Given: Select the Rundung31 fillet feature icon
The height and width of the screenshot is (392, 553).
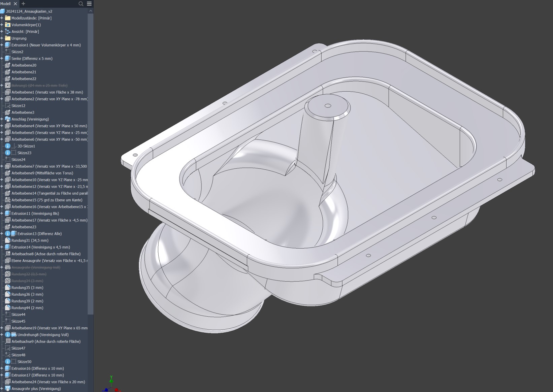Looking at the screenshot, I should 8,240.
